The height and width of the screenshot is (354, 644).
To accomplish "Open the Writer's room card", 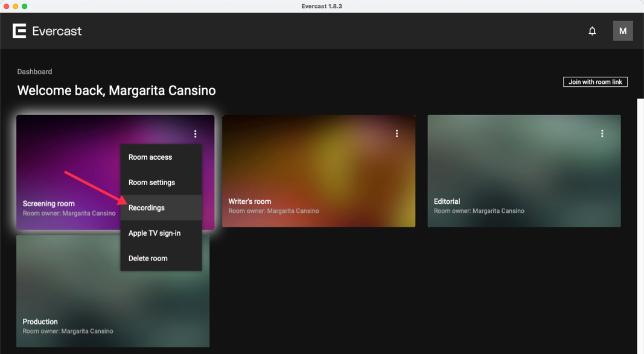I will pyautogui.click(x=319, y=171).
